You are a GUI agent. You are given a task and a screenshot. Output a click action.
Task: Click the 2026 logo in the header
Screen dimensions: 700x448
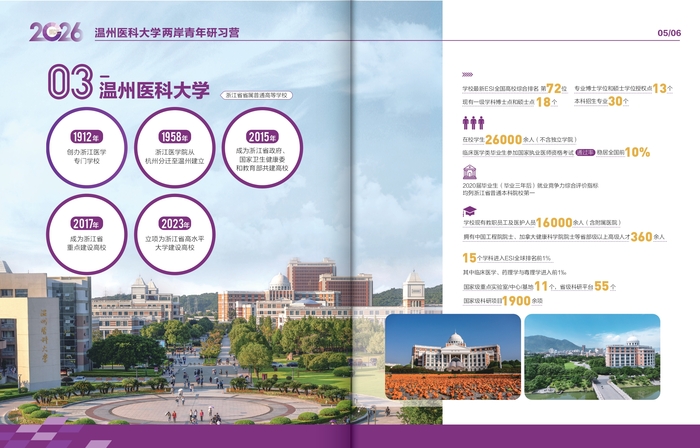point(56,32)
